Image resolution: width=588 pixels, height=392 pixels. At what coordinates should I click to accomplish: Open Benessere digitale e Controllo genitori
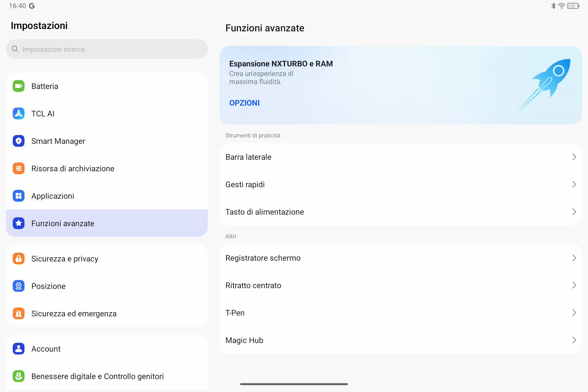pos(107,376)
